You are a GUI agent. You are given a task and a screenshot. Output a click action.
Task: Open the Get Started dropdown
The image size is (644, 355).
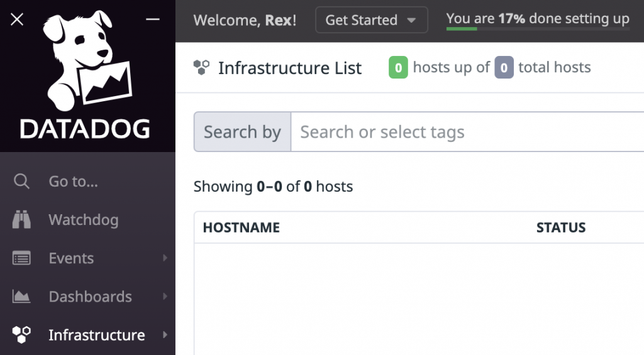pyautogui.click(x=371, y=19)
